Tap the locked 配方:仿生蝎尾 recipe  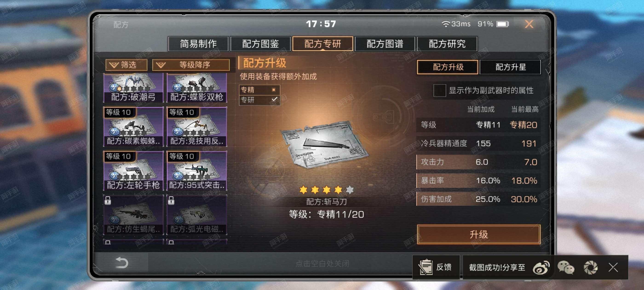click(x=133, y=215)
